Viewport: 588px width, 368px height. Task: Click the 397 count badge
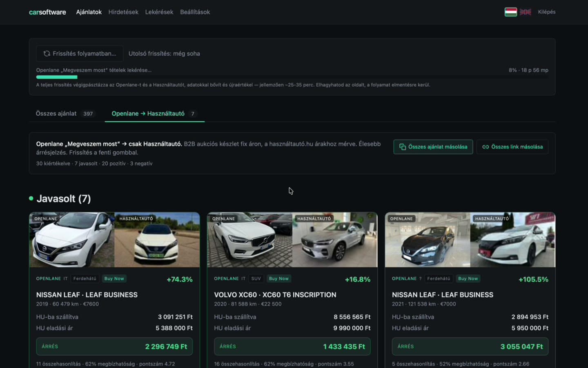[88, 114]
